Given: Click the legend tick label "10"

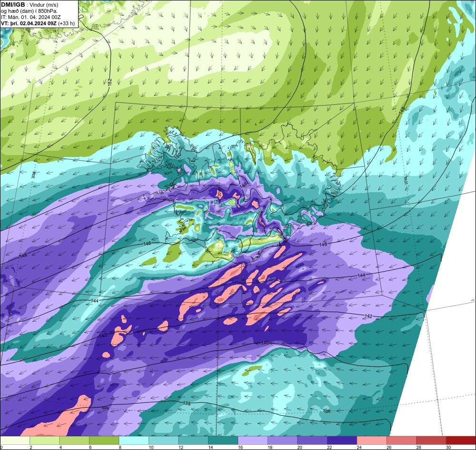Looking at the screenshot, I should pos(151,447).
